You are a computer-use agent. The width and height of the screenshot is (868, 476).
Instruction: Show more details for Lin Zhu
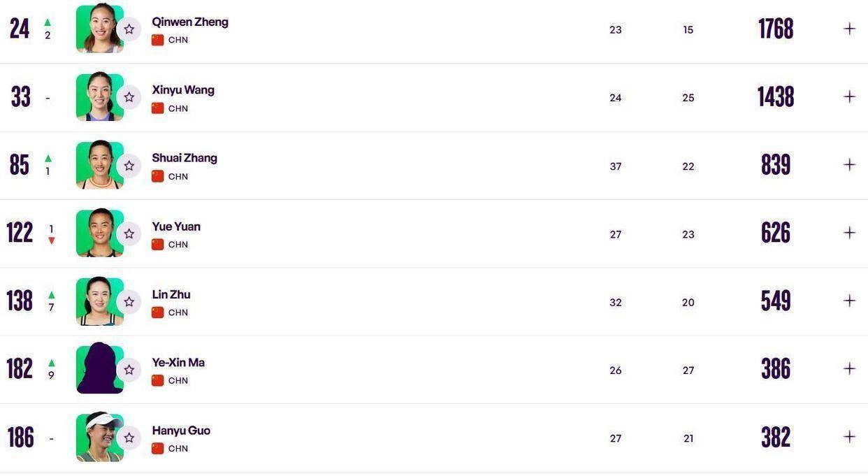849,301
